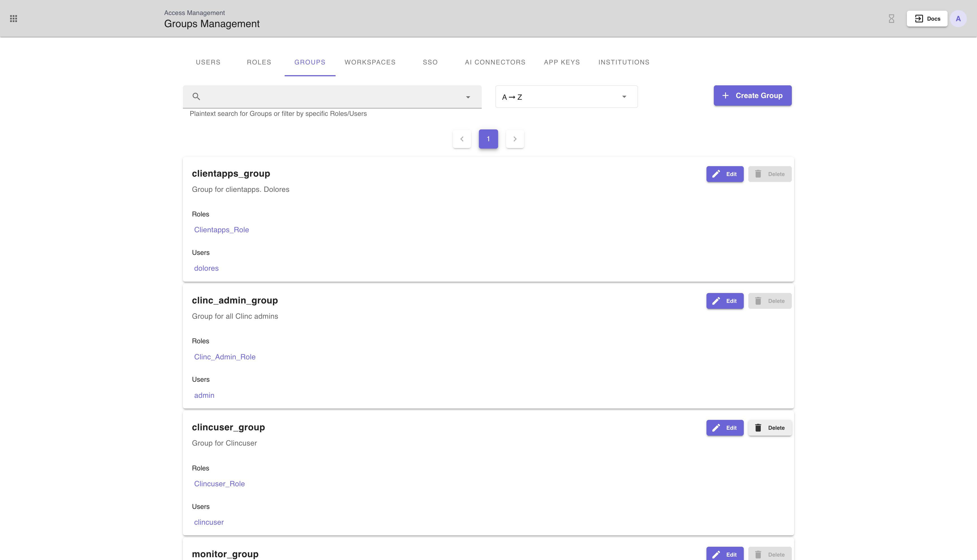Open the user avatar 'A' menu

[x=958, y=18]
